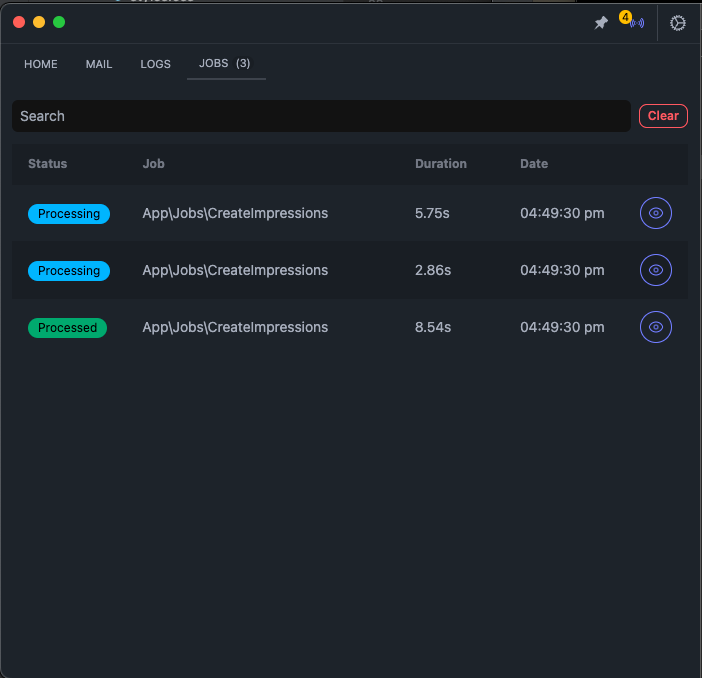Screen dimensions: 702x678
Task: Open the LOGS tab
Action: 155,64
